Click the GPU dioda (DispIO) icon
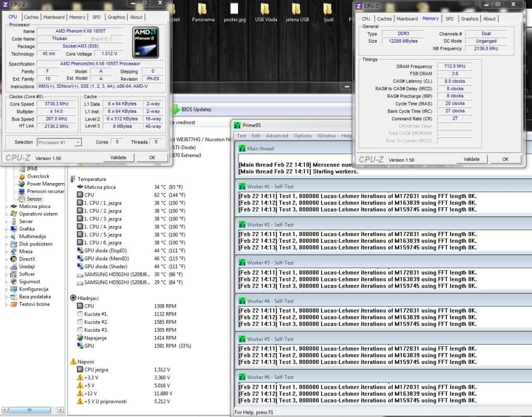 80,251
